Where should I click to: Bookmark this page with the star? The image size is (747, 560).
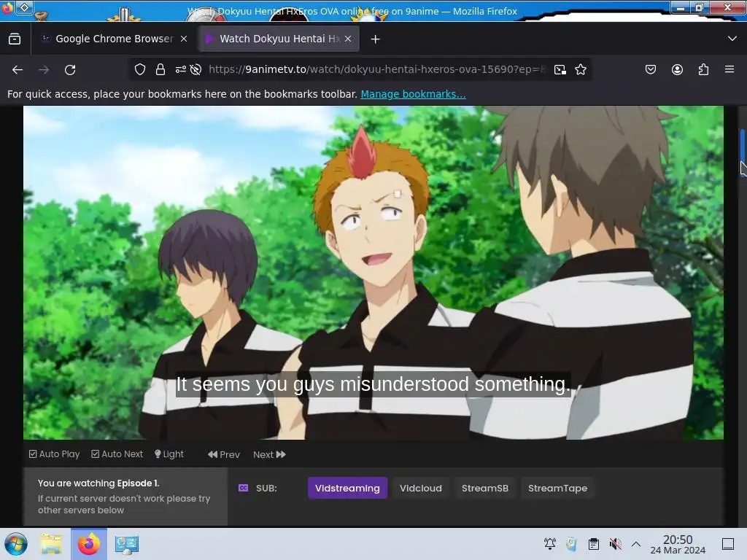[x=580, y=69]
